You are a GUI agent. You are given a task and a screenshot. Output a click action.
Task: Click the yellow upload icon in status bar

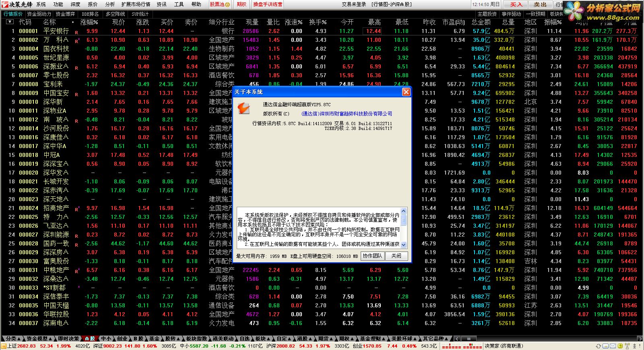tap(620, 346)
